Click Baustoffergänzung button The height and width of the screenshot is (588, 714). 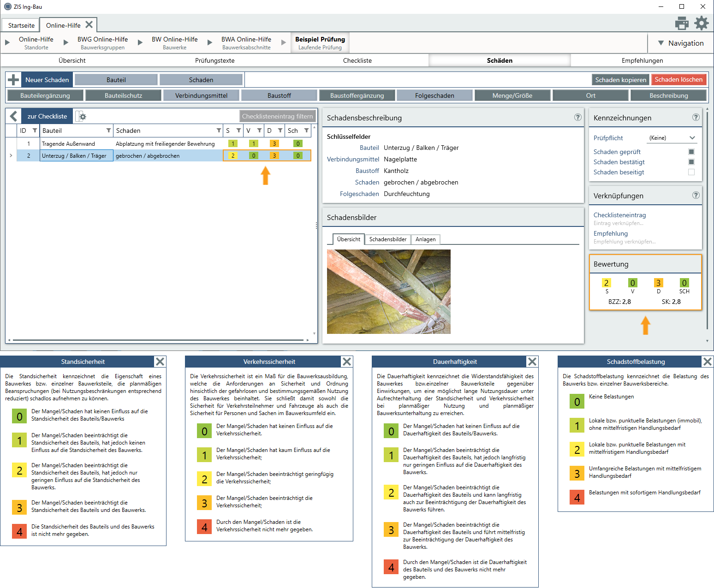point(357,95)
